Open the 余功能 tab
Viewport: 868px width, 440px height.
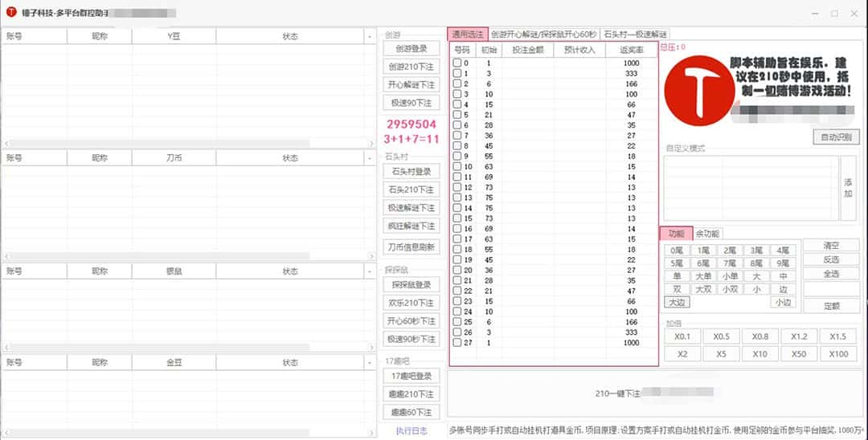(x=707, y=233)
